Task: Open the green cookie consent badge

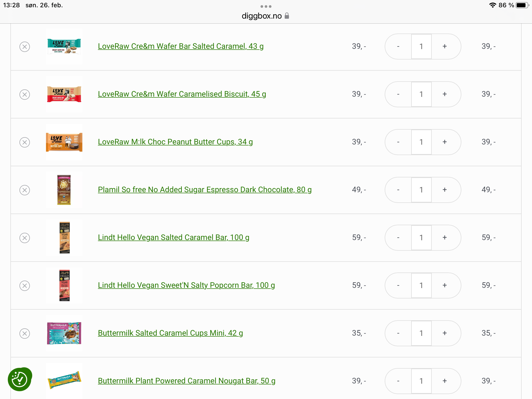Action: 20,379
